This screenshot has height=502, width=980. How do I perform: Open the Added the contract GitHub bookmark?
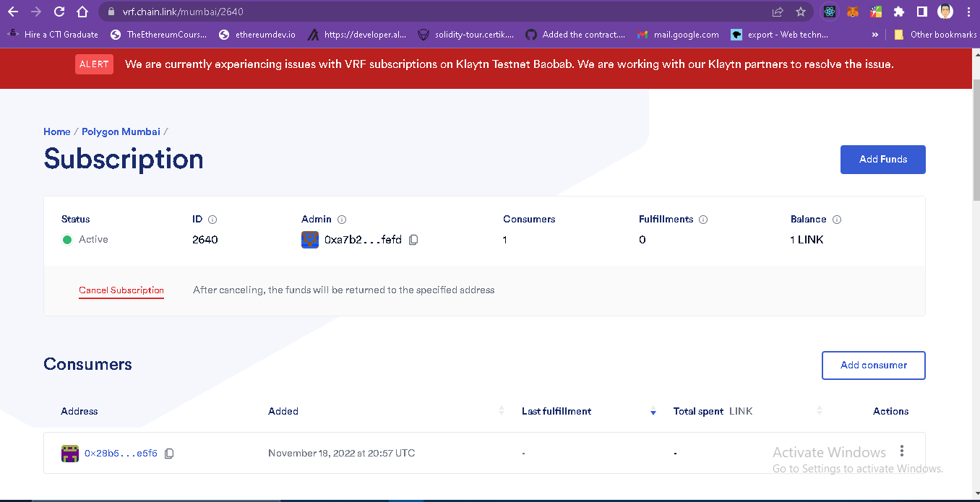point(575,34)
